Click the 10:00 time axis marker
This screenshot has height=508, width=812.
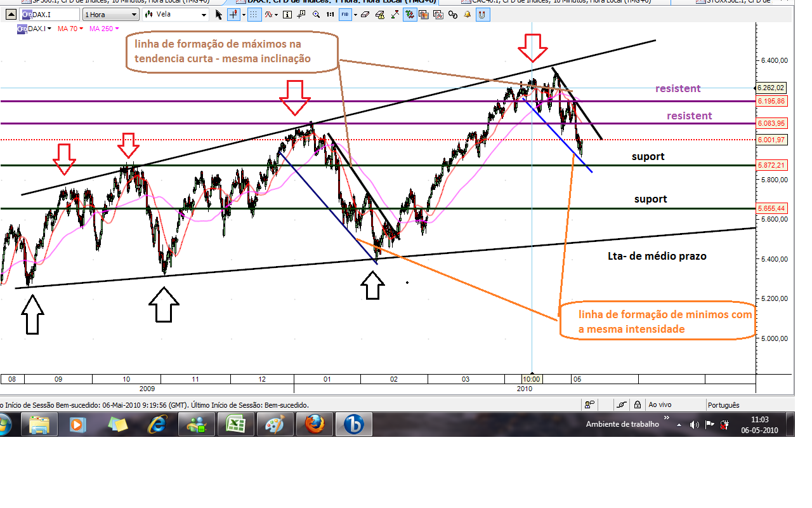click(x=532, y=378)
